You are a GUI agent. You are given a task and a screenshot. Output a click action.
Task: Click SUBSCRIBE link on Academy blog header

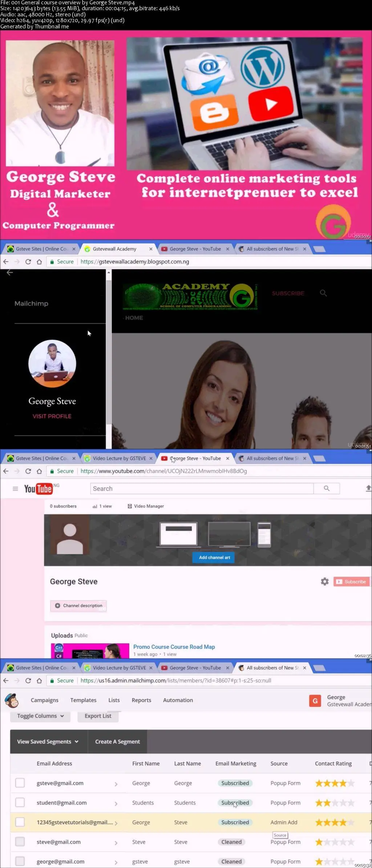point(288,293)
